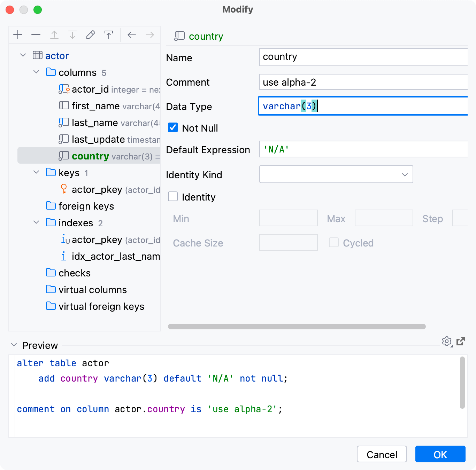Collapse the columns folder node

click(x=36, y=72)
